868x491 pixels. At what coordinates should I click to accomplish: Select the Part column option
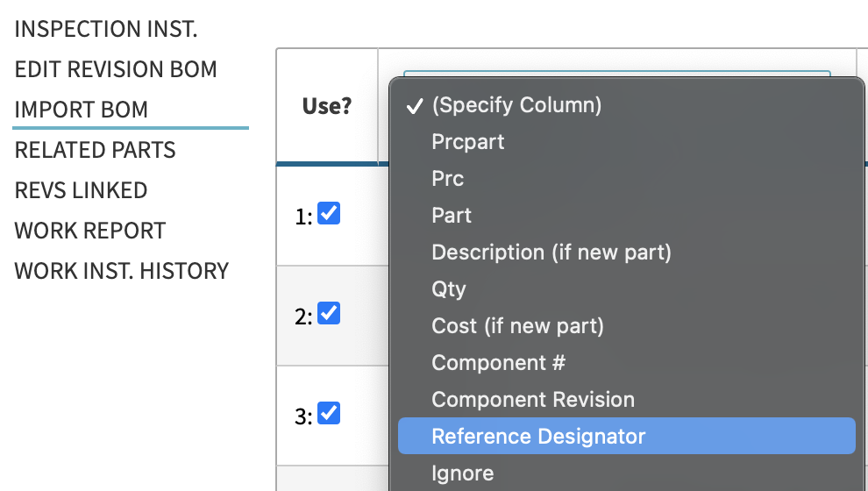click(x=627, y=216)
